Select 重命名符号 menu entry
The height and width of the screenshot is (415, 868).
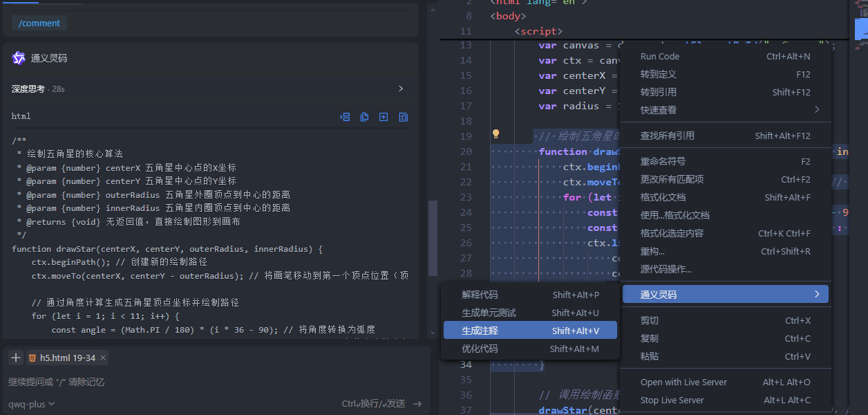725,161
